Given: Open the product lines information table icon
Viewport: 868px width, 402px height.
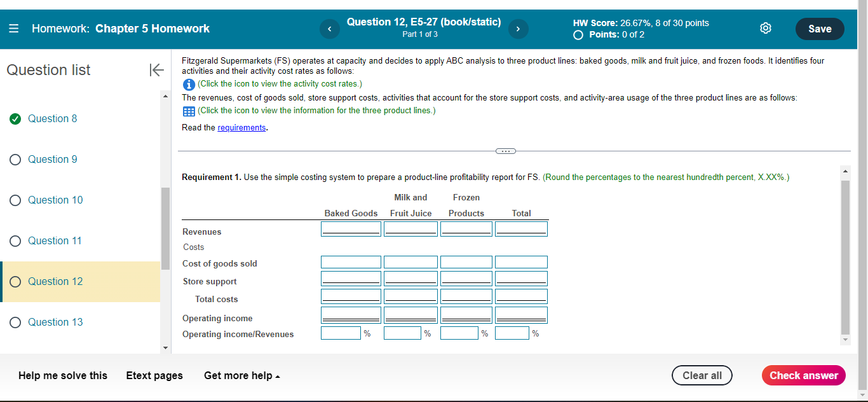Looking at the screenshot, I should [x=189, y=111].
